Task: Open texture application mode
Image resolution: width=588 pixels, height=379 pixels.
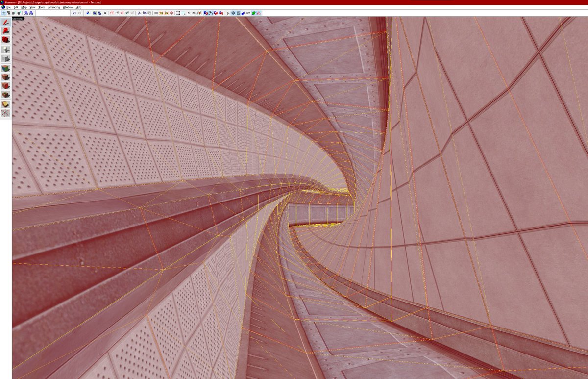Action: click(x=6, y=68)
